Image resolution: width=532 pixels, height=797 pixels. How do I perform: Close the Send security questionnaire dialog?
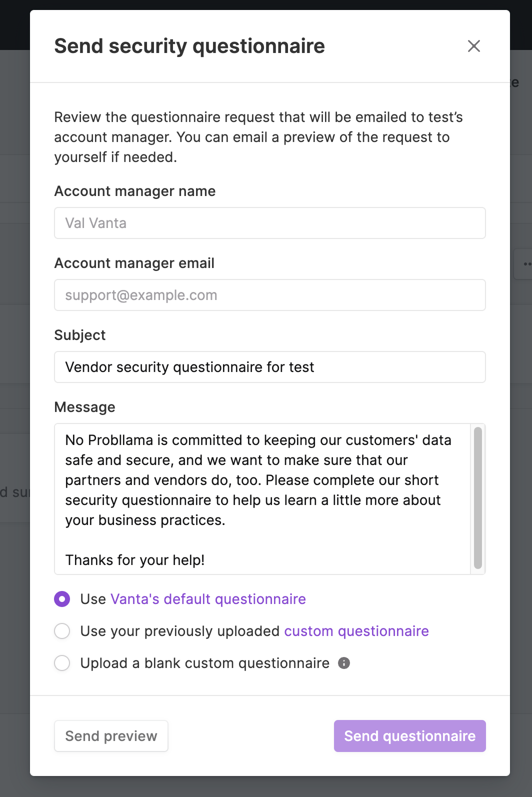[x=473, y=46]
